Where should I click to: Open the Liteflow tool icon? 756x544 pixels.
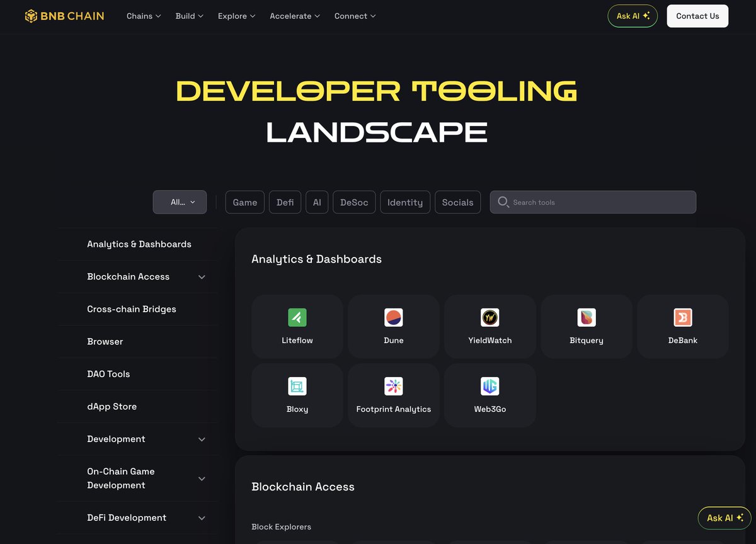297,317
